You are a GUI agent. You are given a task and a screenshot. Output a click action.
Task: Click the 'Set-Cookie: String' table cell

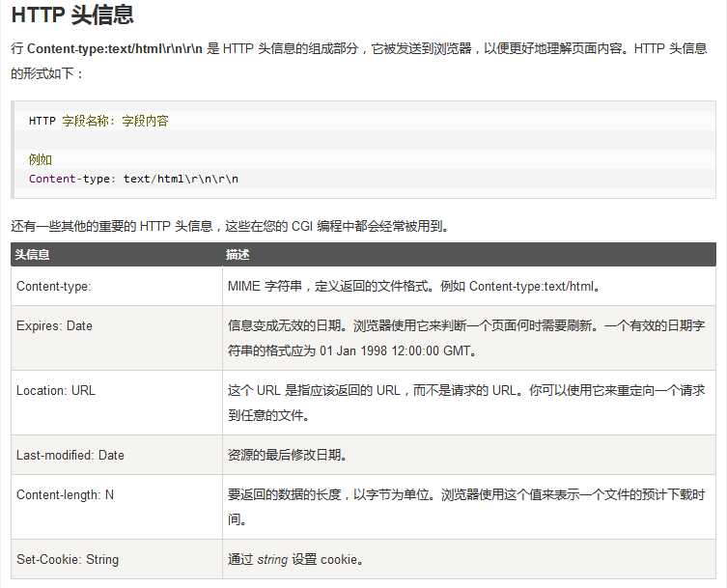pyautogui.click(x=117, y=559)
